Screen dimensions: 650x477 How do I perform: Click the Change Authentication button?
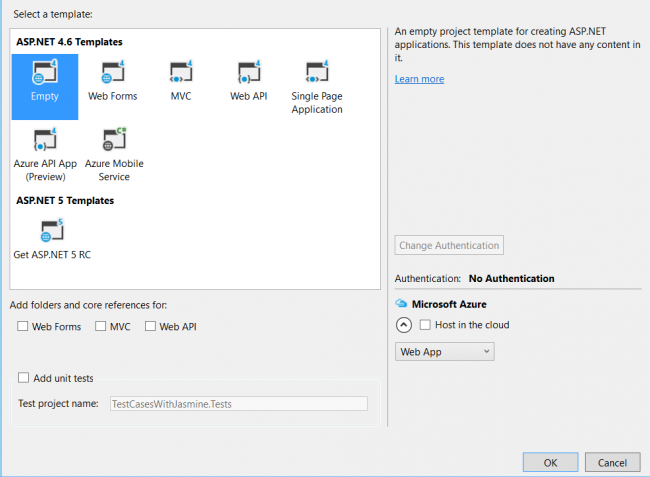(x=449, y=245)
